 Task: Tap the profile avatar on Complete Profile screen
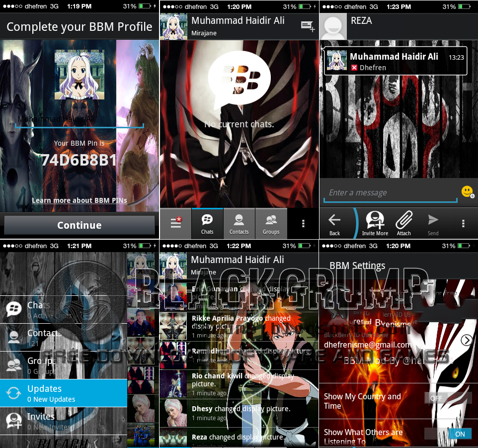click(x=80, y=75)
